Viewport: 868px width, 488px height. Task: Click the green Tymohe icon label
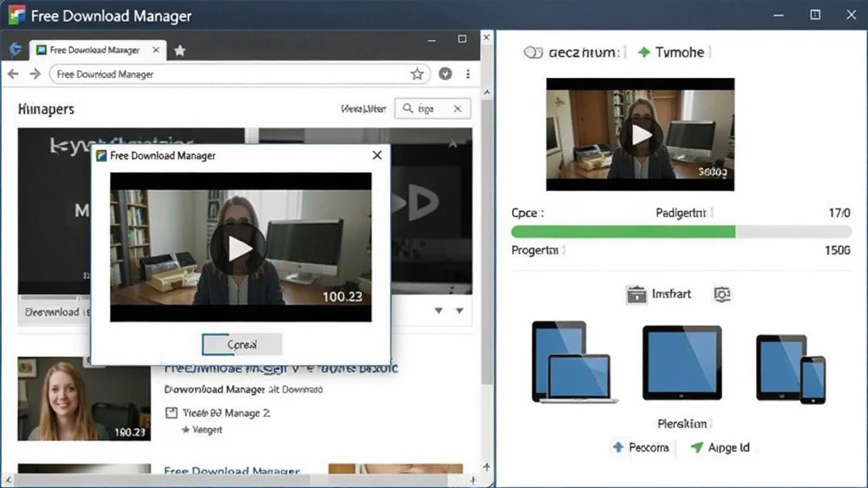pos(671,53)
